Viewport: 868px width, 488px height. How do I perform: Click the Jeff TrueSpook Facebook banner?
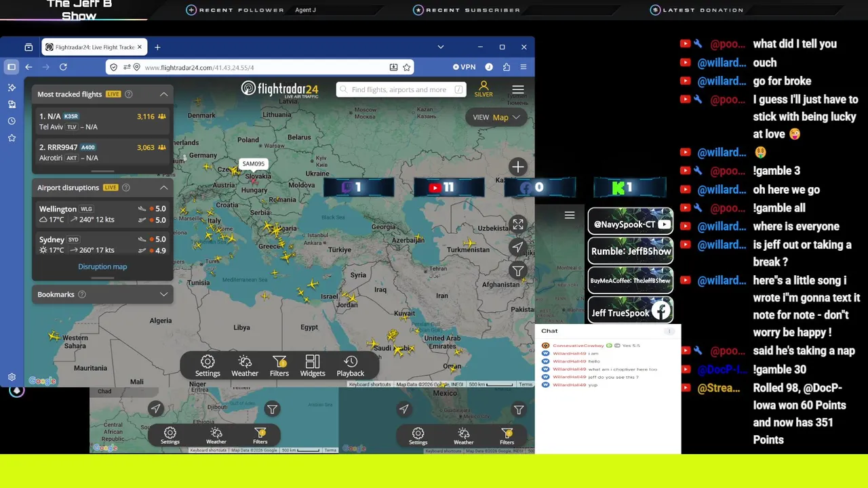(x=631, y=310)
